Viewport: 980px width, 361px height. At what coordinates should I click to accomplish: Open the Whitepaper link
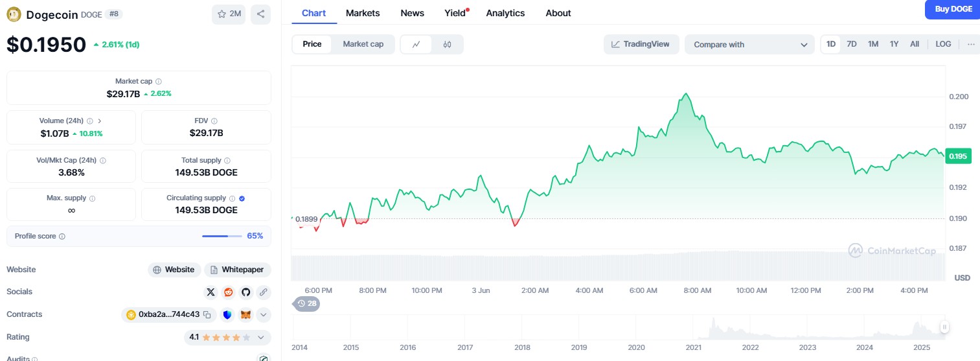click(x=238, y=270)
